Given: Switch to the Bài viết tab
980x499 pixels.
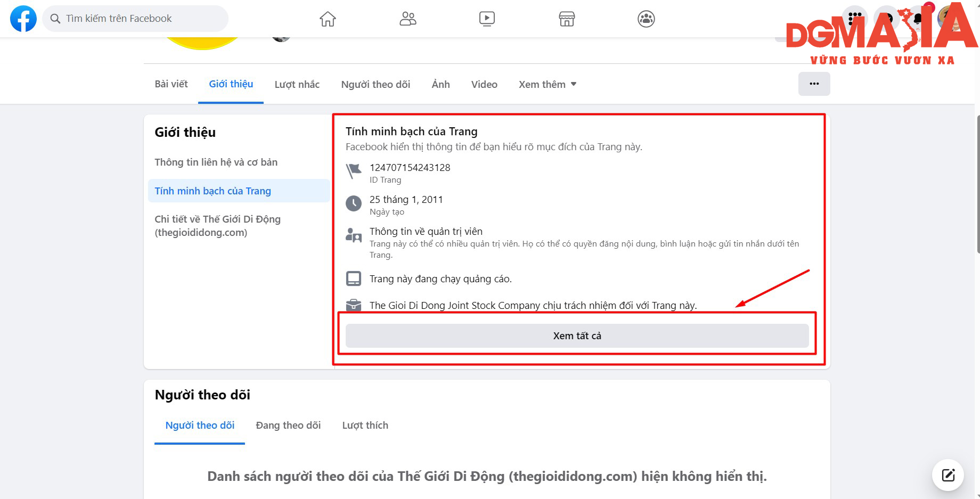Looking at the screenshot, I should pos(171,84).
